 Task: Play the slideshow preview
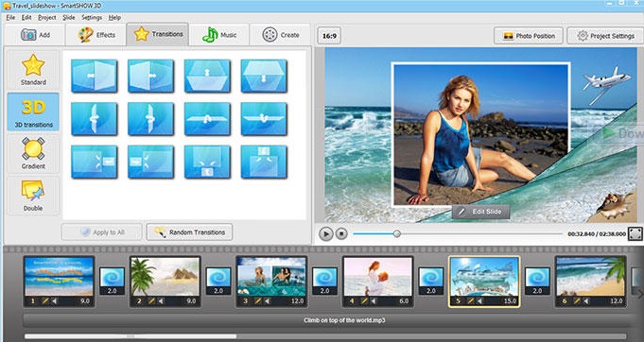click(326, 233)
